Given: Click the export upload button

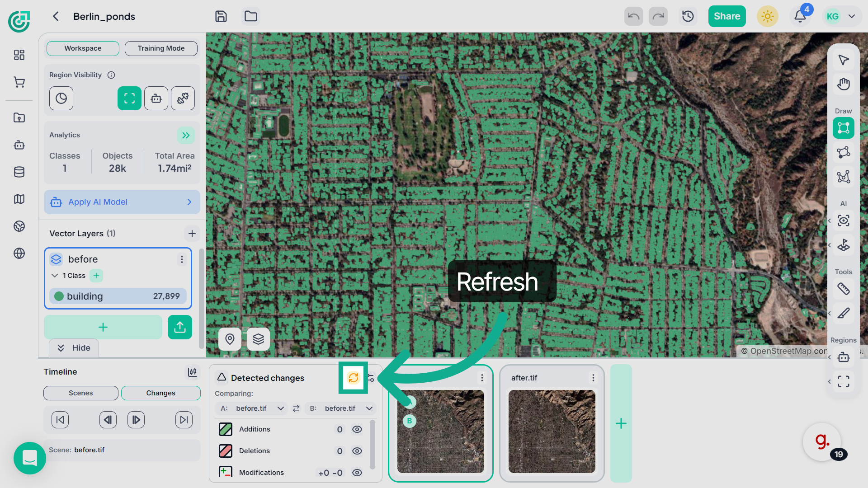Looking at the screenshot, I should tap(180, 327).
